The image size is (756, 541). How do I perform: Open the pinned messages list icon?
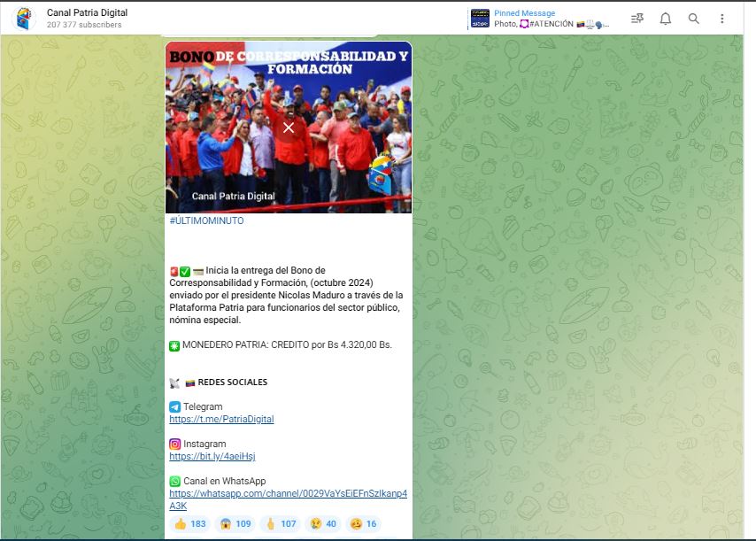click(636, 19)
